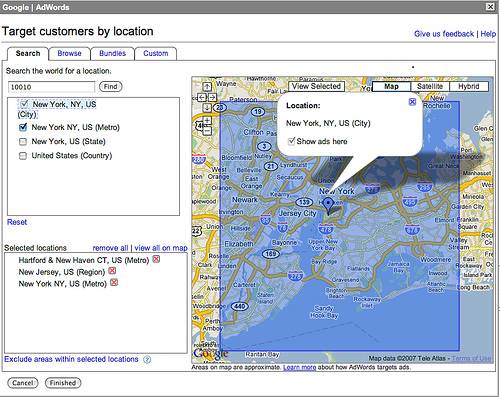
Task: Select New York NY, US (Metro) selected row
Action: (63, 284)
